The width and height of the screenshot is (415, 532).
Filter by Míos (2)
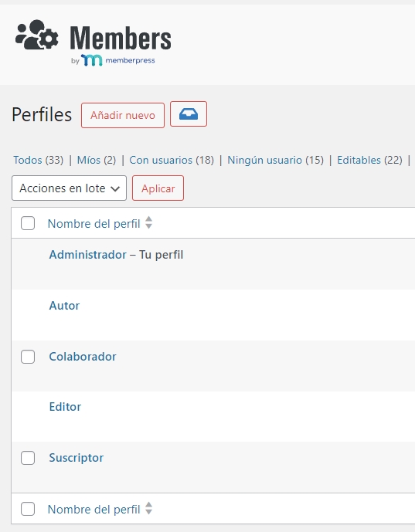point(97,160)
